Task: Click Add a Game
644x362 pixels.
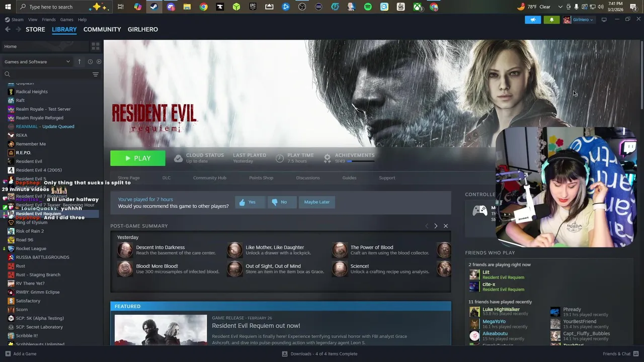Action: coord(20,354)
